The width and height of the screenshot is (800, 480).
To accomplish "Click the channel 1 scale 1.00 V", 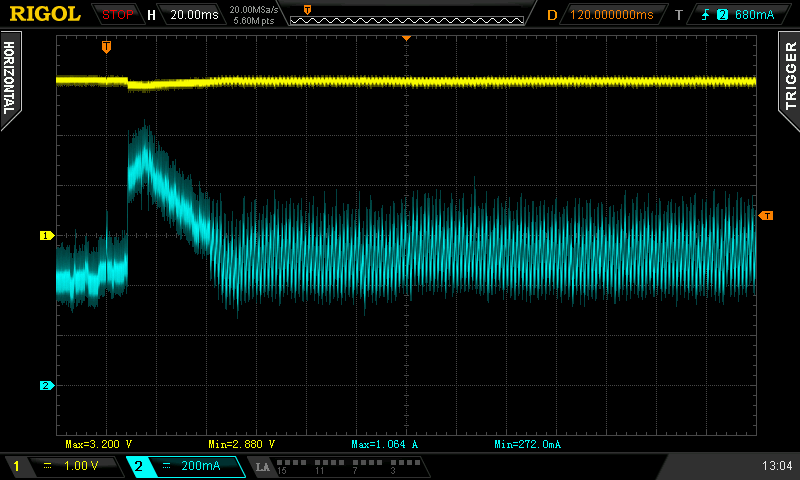I will (x=81, y=466).
